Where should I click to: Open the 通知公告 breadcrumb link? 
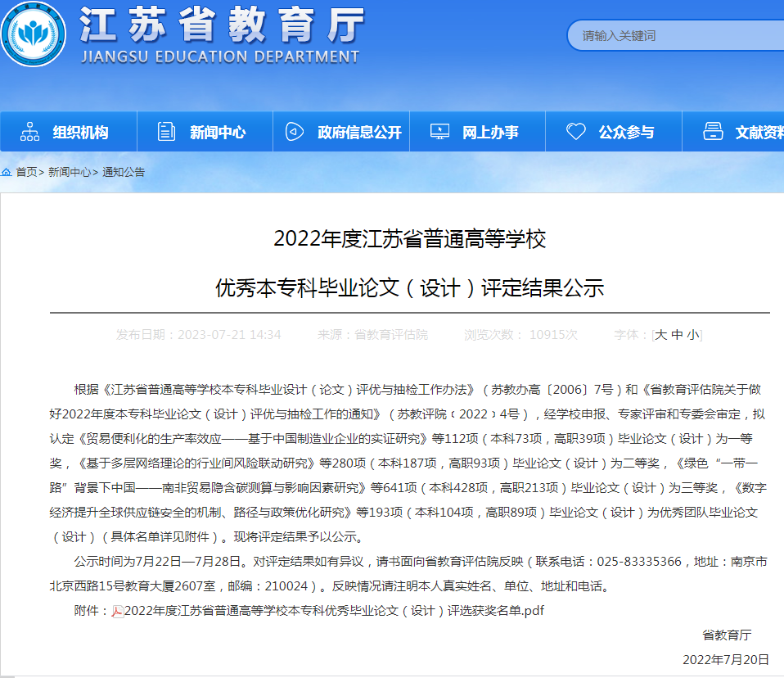[124, 172]
